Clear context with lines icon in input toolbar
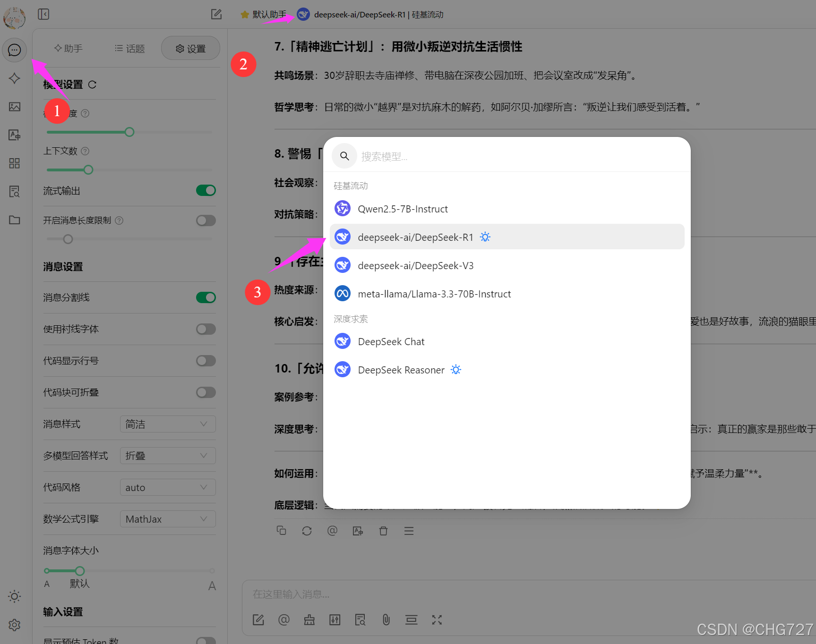Screen dimensions: 816x644 [412, 620]
